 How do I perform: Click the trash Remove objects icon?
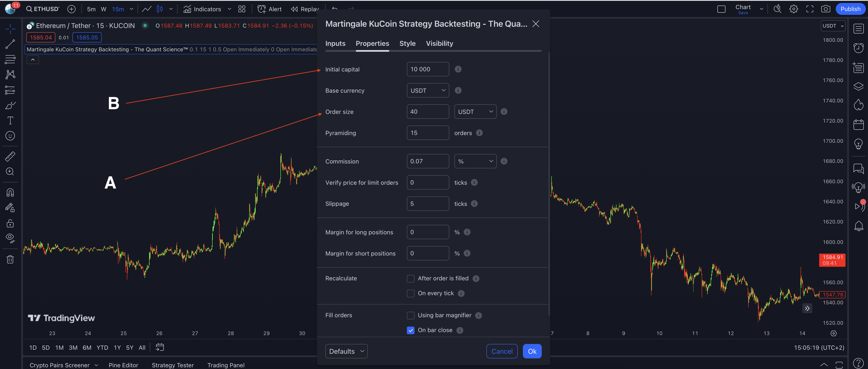[x=10, y=259]
